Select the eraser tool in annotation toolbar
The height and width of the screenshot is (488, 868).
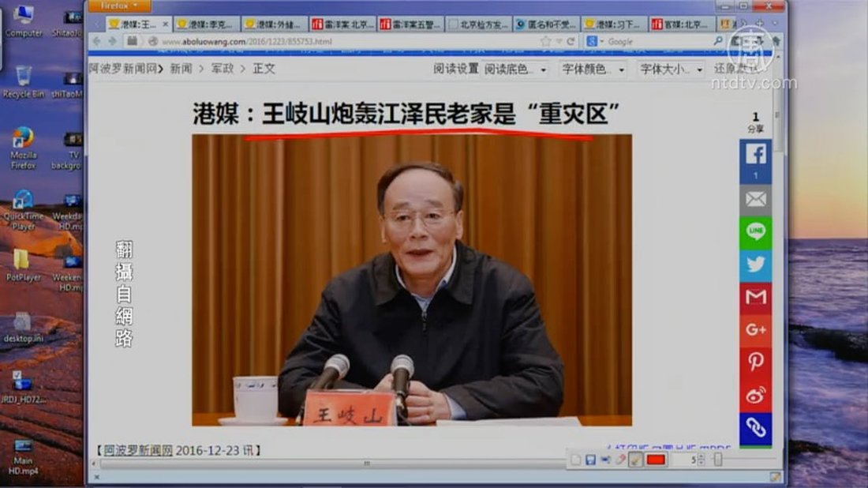[x=620, y=459]
